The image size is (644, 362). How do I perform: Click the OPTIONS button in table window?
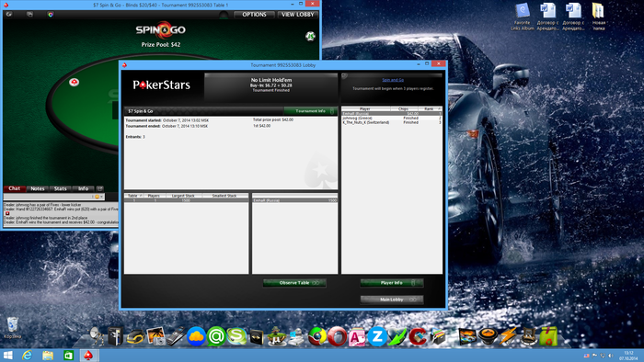coord(254,15)
